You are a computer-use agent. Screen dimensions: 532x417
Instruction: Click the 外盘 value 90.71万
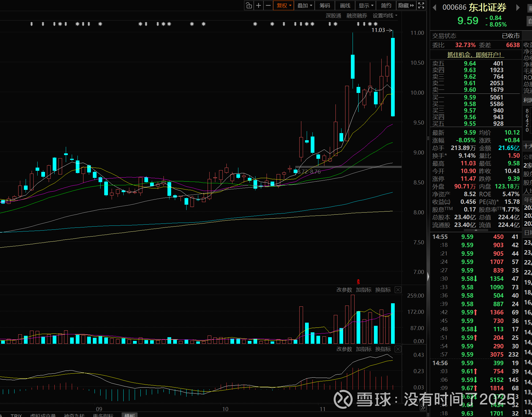click(465, 186)
